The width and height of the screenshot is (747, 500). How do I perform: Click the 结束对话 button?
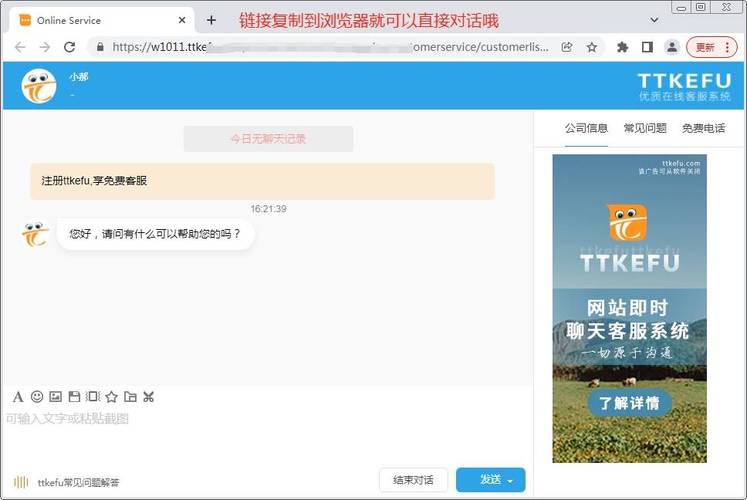point(413,480)
